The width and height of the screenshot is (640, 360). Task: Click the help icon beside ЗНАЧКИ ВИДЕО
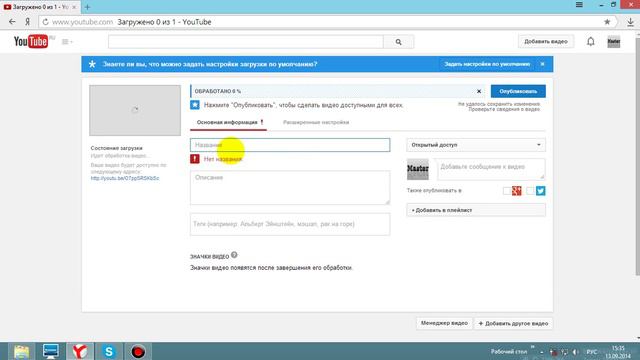234,255
